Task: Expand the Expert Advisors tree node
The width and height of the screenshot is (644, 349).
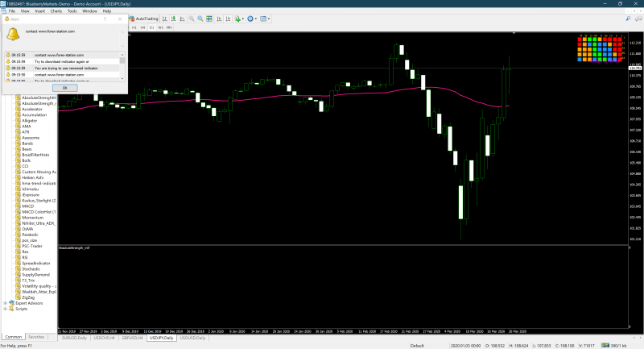Action: 5,303
